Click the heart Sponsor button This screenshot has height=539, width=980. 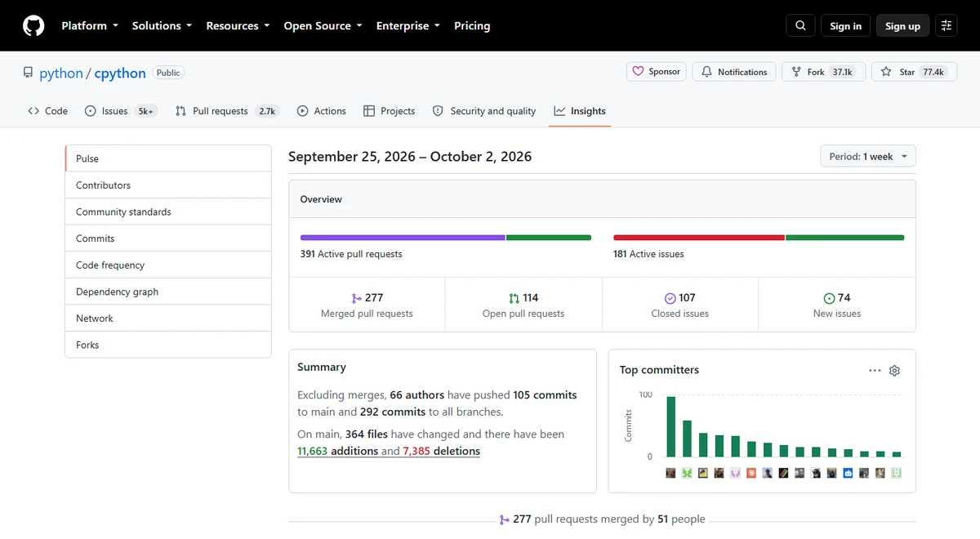click(657, 72)
